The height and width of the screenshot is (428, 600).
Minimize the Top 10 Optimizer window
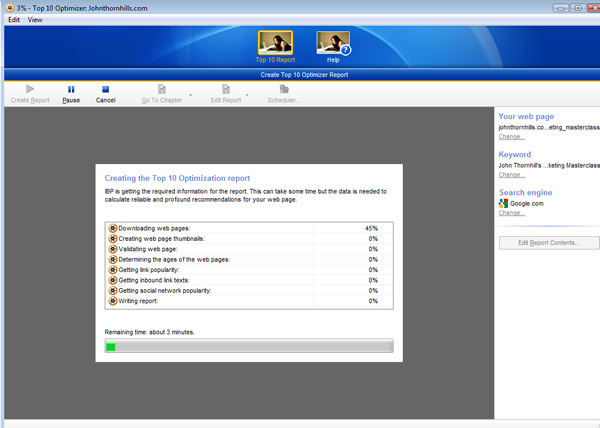click(x=561, y=8)
